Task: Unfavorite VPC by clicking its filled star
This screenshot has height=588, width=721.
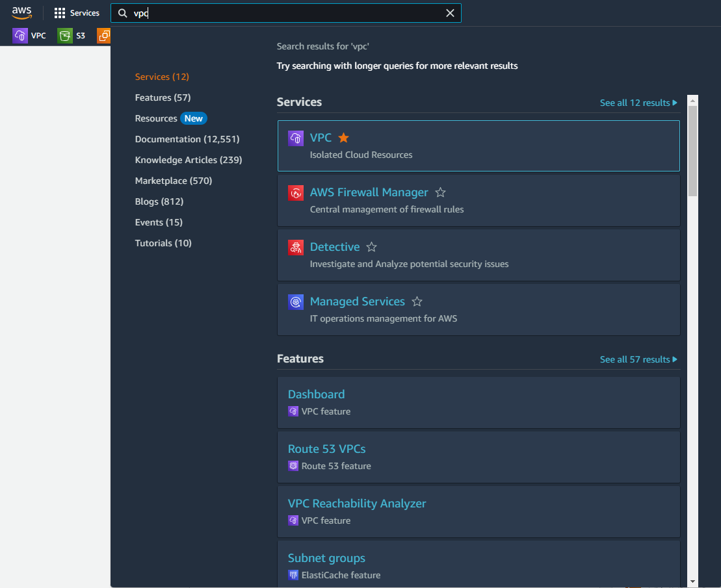Action: tap(343, 138)
